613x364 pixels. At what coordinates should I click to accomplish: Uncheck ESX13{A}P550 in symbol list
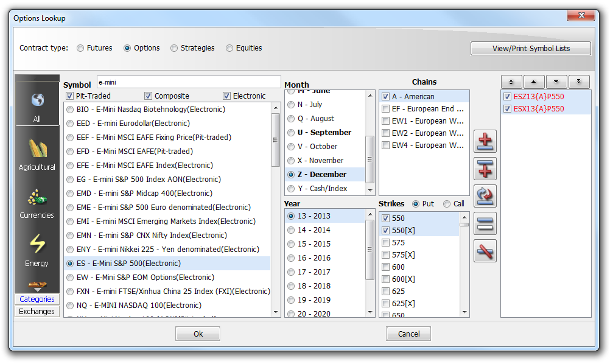point(508,109)
